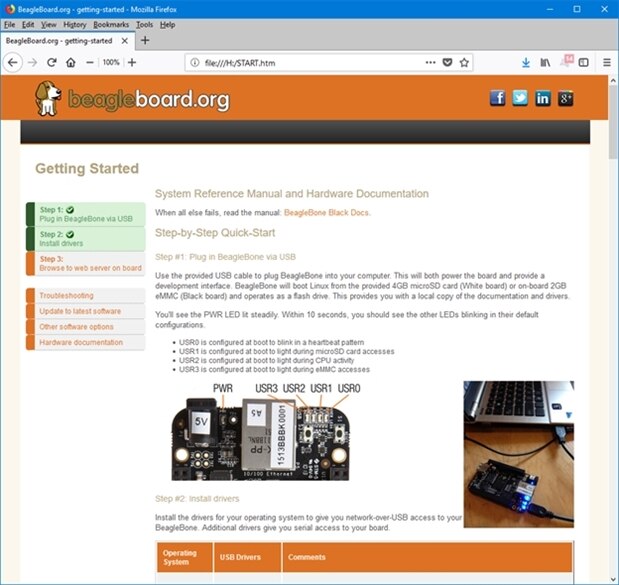The image size is (619, 585).
Task: Click the beagleboard.org logo
Action: tap(132, 99)
